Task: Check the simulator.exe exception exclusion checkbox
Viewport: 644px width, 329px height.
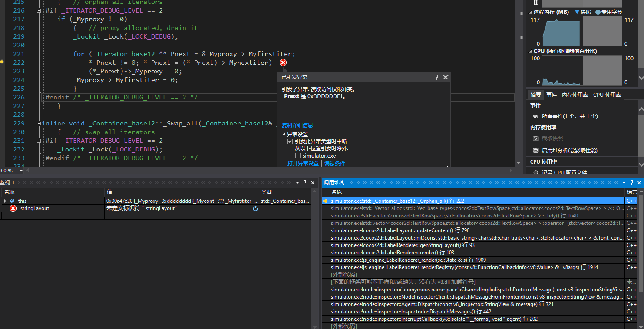Action: [298, 155]
